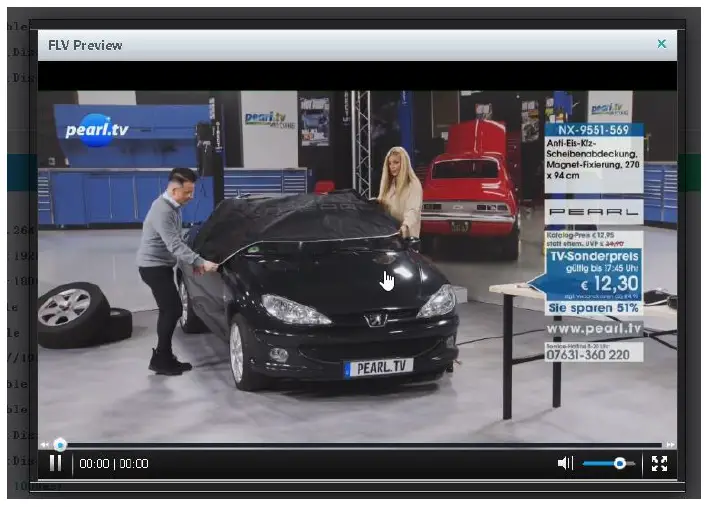
Task: Click the video playback area
Action: click(x=357, y=251)
